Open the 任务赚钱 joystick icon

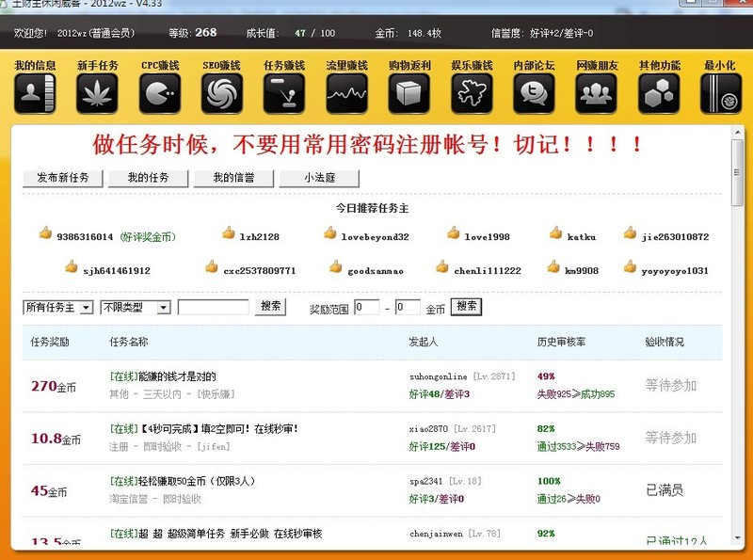click(284, 93)
